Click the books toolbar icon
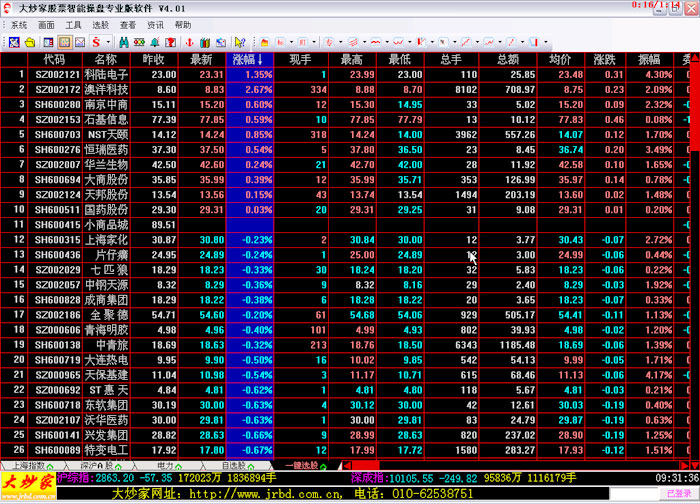Image resolution: width=700 pixels, height=504 pixels. pyautogui.click(x=205, y=42)
